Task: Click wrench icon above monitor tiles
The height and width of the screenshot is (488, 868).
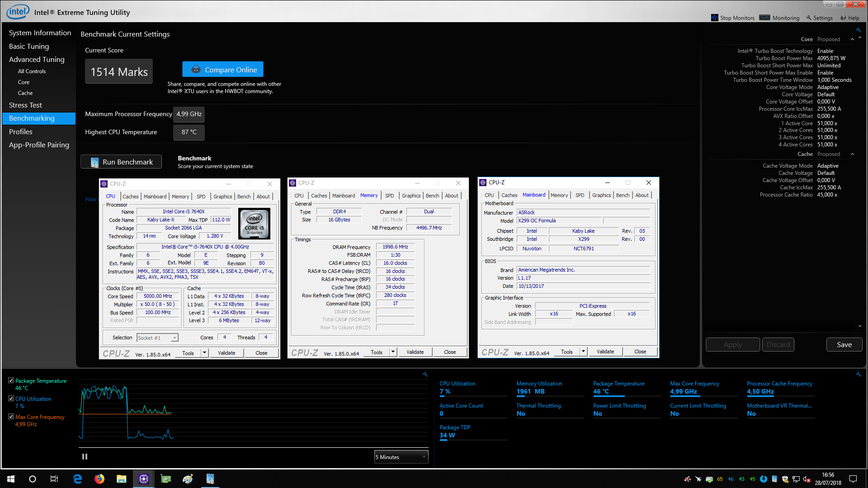Action: click(858, 374)
